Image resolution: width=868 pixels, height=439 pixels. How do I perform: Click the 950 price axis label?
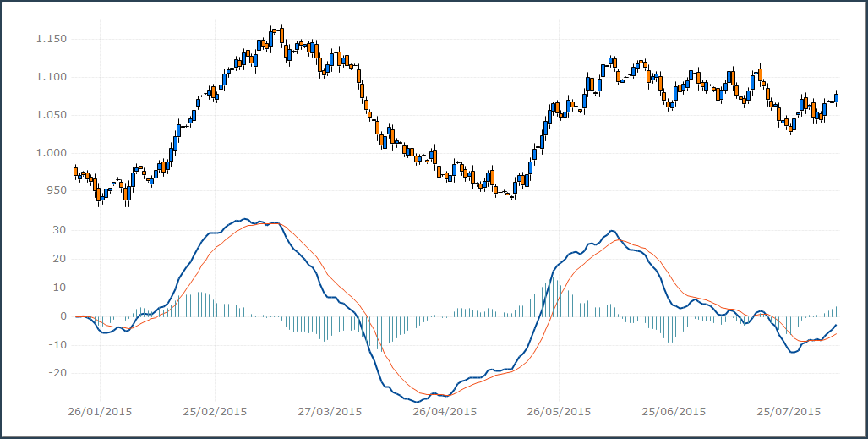pos(55,190)
